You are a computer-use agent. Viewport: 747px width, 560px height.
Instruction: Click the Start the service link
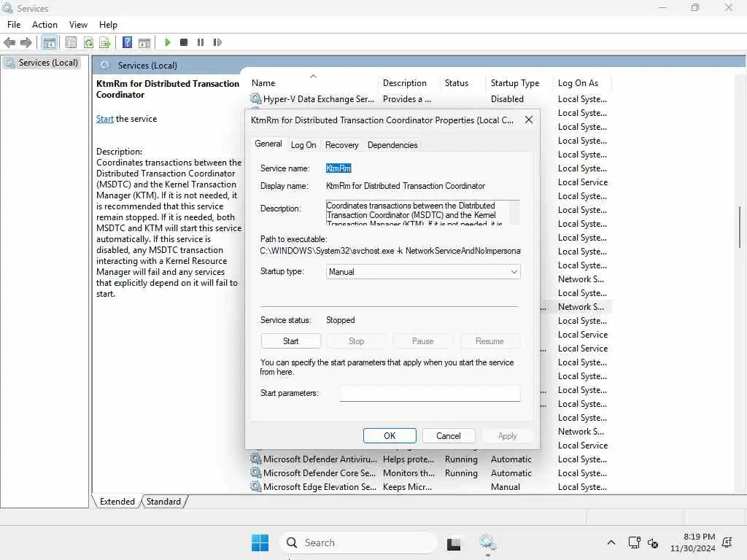(x=105, y=119)
